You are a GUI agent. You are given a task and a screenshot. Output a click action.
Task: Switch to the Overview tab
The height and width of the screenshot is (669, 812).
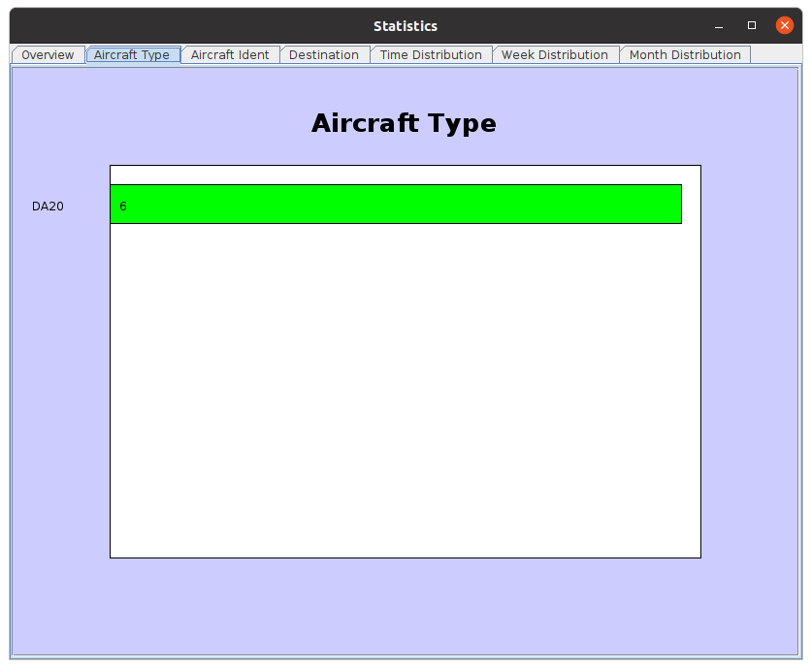tap(48, 55)
